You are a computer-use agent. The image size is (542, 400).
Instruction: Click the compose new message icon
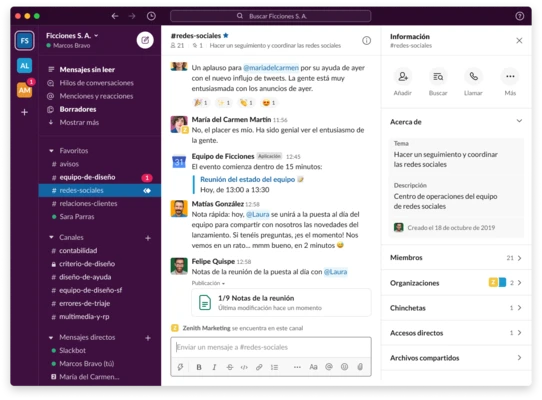tap(145, 40)
